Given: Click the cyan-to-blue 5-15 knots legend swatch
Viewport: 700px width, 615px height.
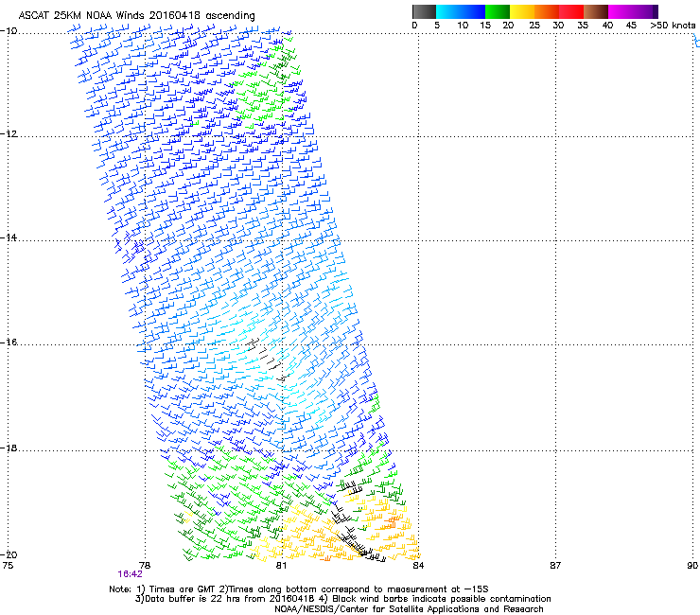Looking at the screenshot, I should 461,11.
